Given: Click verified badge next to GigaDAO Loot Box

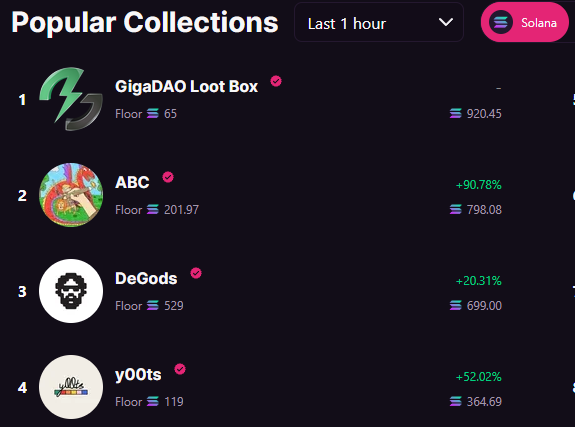Looking at the screenshot, I should click(276, 81).
